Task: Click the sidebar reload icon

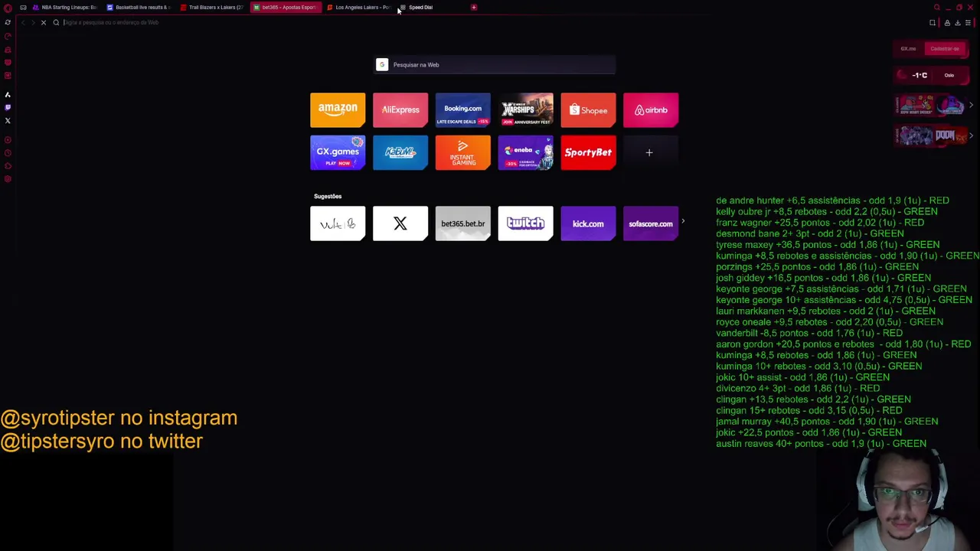Action: pyautogui.click(x=8, y=22)
